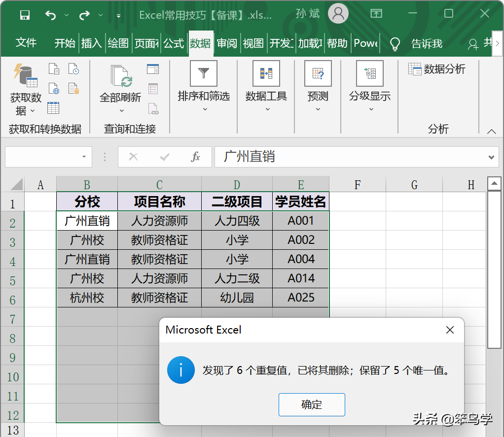This screenshot has height=437, width=504.
Task: Click the Select All corner triangle
Action: tap(17, 185)
